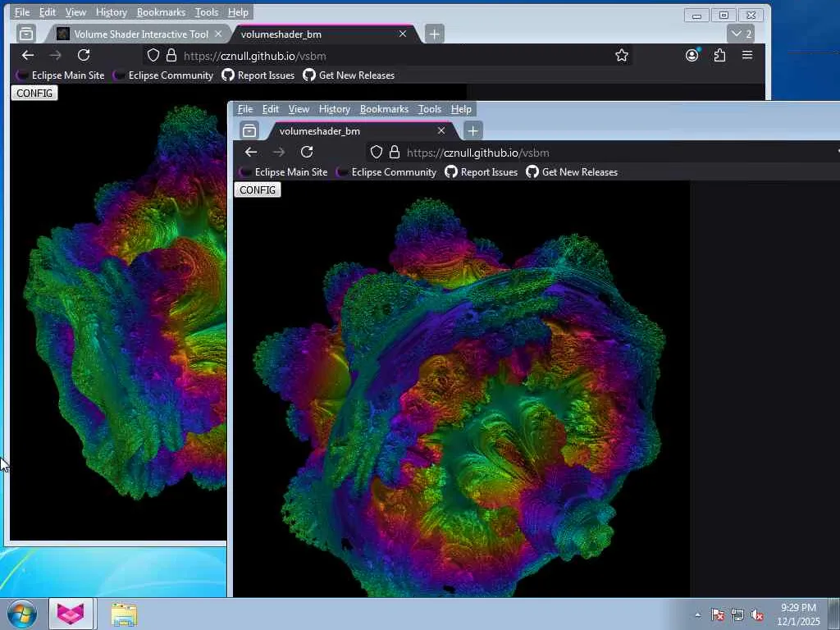Open Eclipse Community bookmark in front window
The image size is (840, 630).
point(387,172)
